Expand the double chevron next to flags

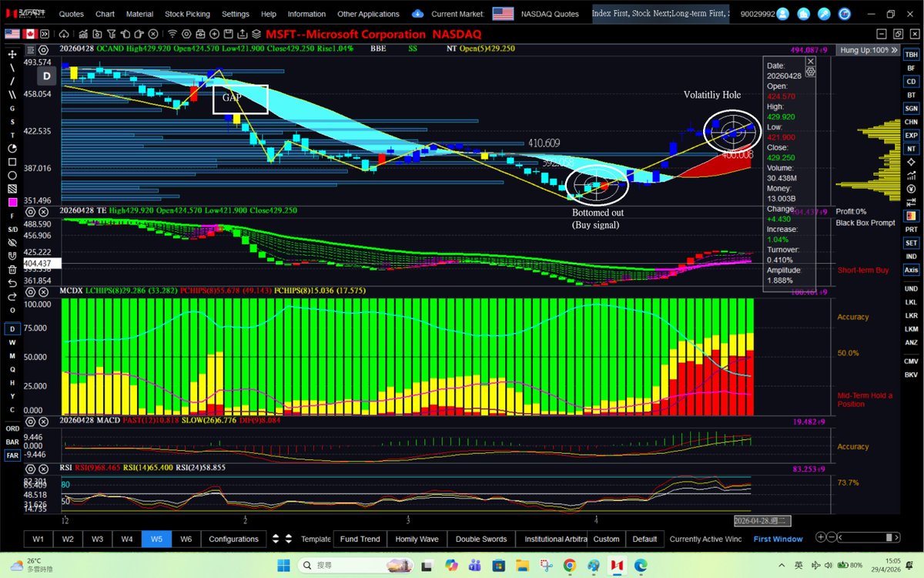[46, 34]
